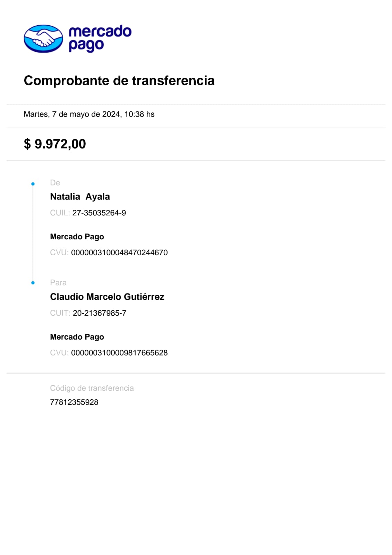Click the date Martes, 7 de mayo
The width and height of the screenshot is (392, 555).
[89, 114]
